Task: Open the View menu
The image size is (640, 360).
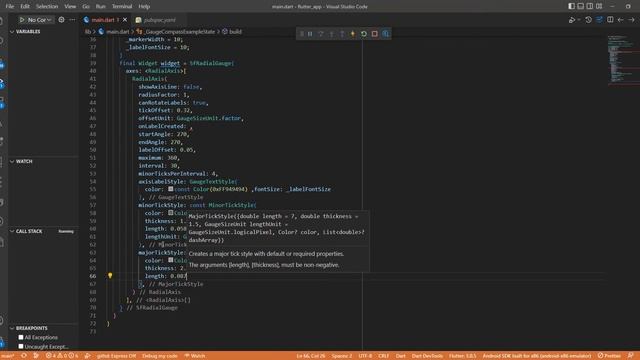Action: [70, 7]
